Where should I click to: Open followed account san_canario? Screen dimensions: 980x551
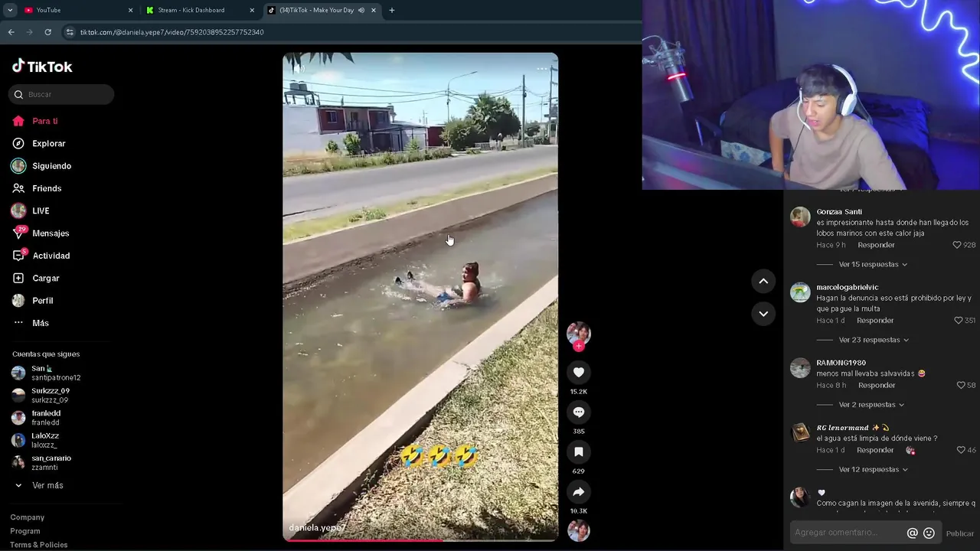click(x=41, y=462)
